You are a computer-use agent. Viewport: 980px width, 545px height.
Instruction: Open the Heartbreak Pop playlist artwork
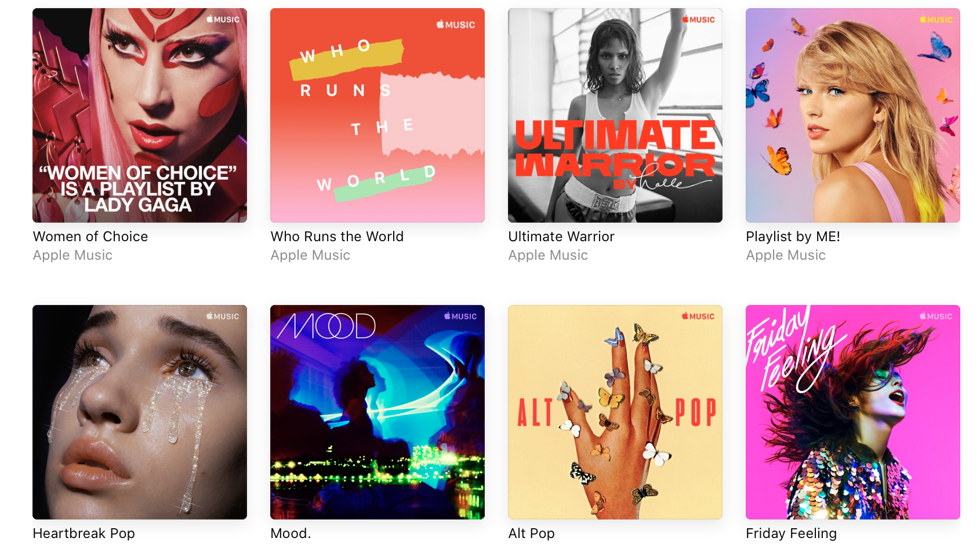pyautogui.click(x=140, y=412)
